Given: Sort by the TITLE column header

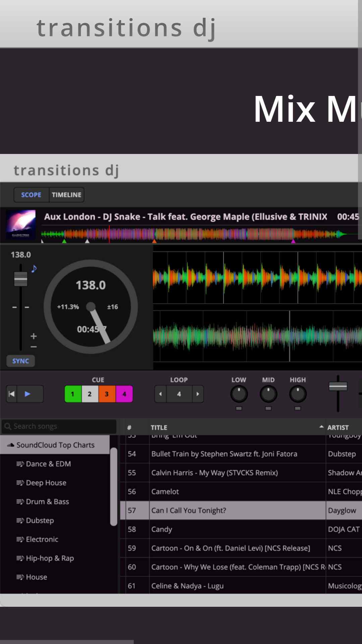Looking at the screenshot, I should [159, 428].
